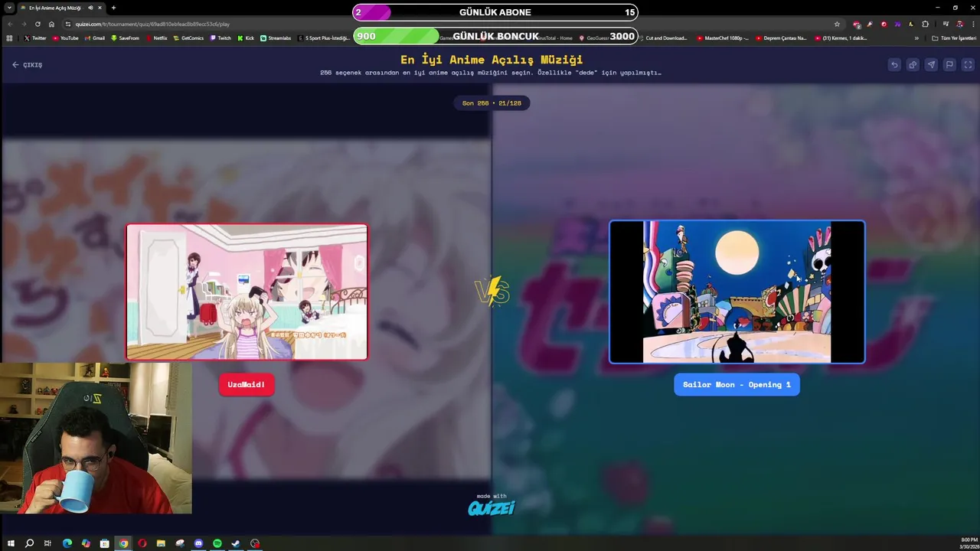Screen dimensions: 980x551
Task: Expand hidden bookmarks with the chevron
Action: 916,37
